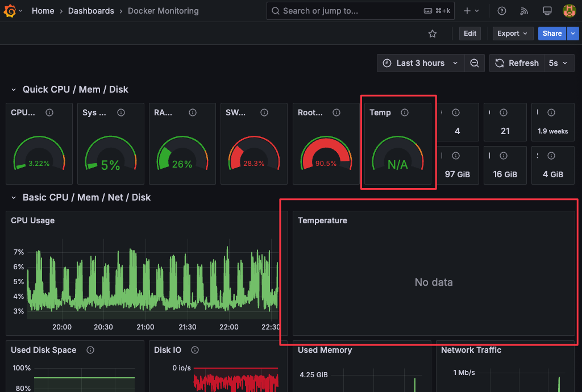Click info icon on Temp panel

coord(405,112)
